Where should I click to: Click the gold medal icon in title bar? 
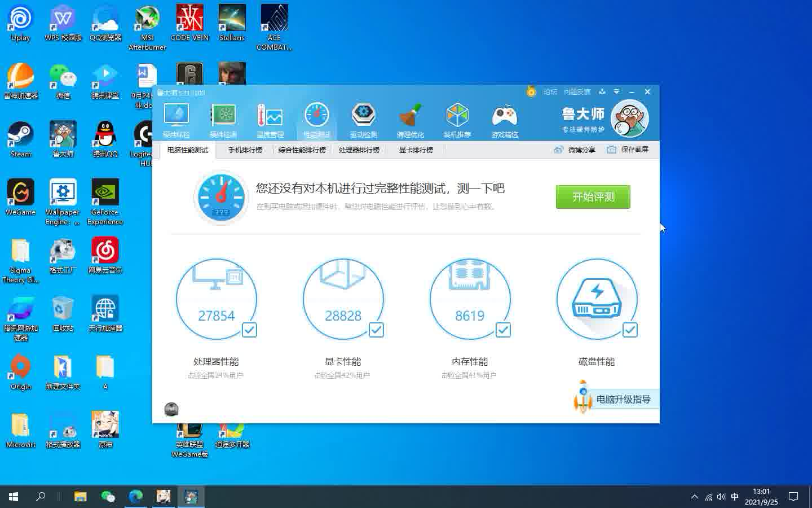point(531,91)
